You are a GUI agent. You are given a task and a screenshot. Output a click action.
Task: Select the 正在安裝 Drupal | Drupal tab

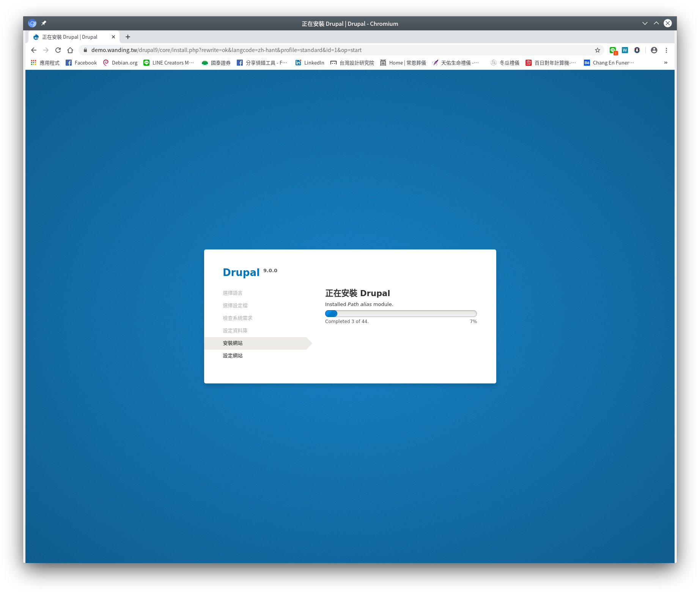tap(74, 37)
